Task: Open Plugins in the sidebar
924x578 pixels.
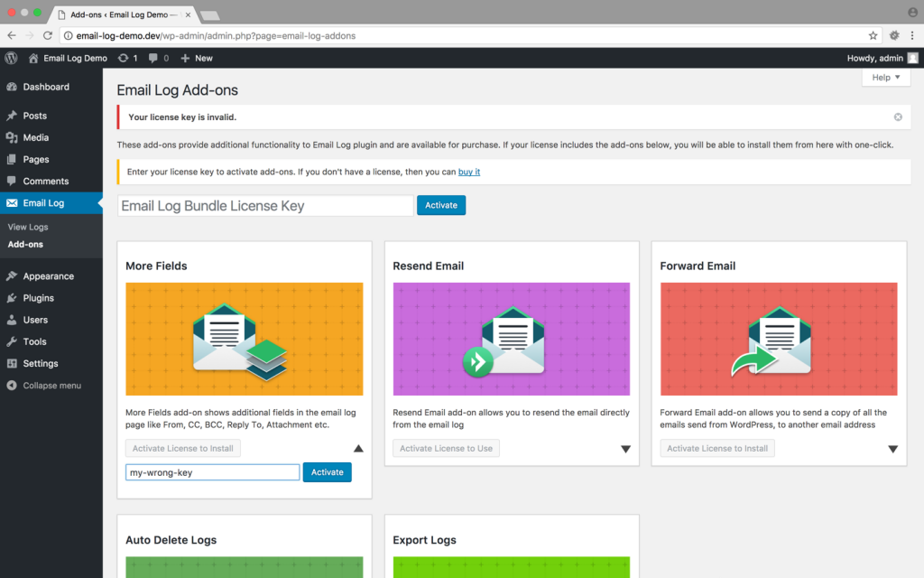Action: point(38,298)
